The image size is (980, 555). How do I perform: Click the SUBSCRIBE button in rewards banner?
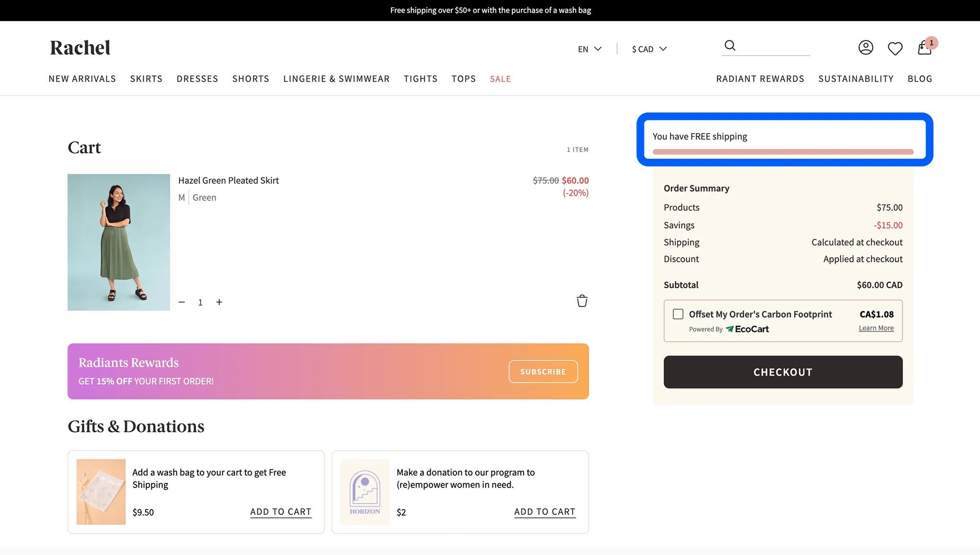point(543,372)
